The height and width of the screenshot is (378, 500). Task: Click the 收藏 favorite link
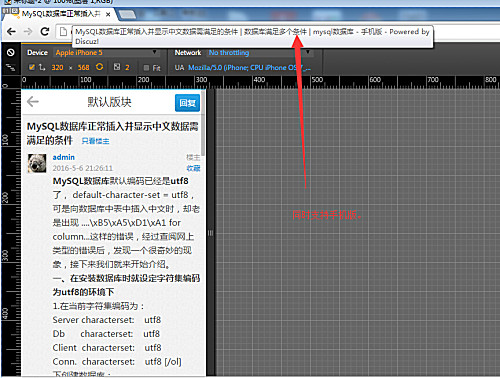tap(193, 168)
